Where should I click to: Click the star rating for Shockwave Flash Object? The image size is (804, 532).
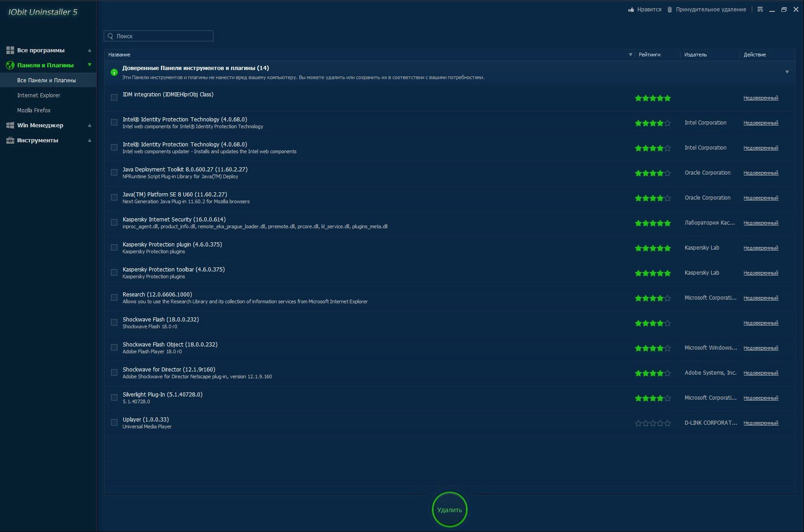tap(653, 348)
